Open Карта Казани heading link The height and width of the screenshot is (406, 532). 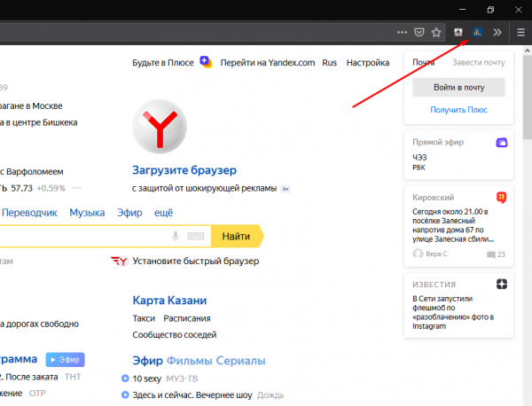[x=169, y=301]
